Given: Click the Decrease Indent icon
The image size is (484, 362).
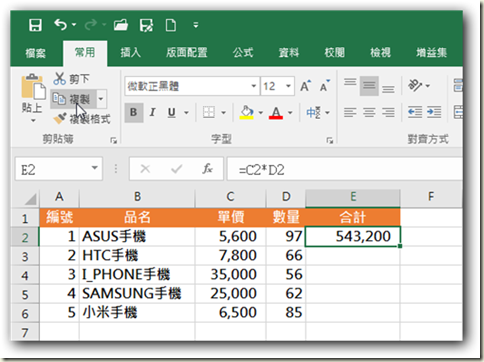Looking at the screenshot, I should pos(415,112).
